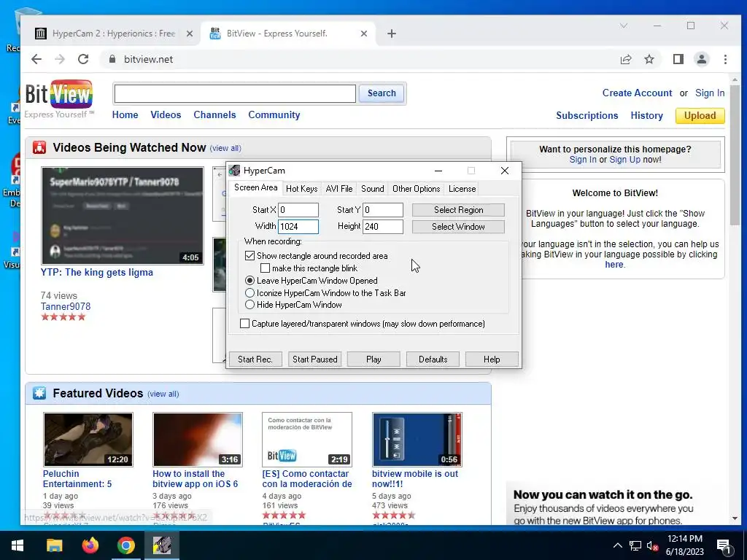Open the Hot Keys tab
The image size is (747, 560).
301,189
